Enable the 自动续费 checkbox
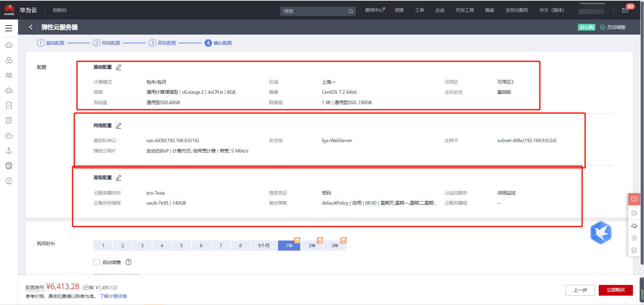The width and height of the screenshot is (644, 305). (x=97, y=262)
